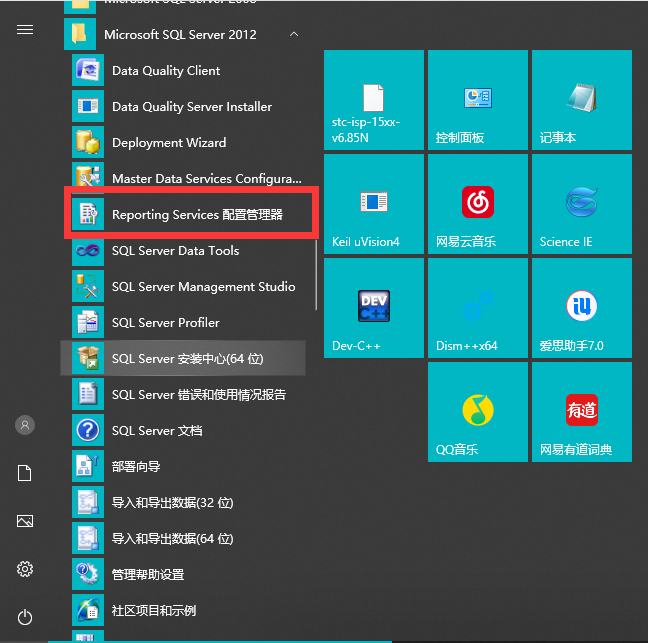Collapse the Microsoft SQL Server 2012 folder chevron
648x643 pixels.
coord(294,34)
